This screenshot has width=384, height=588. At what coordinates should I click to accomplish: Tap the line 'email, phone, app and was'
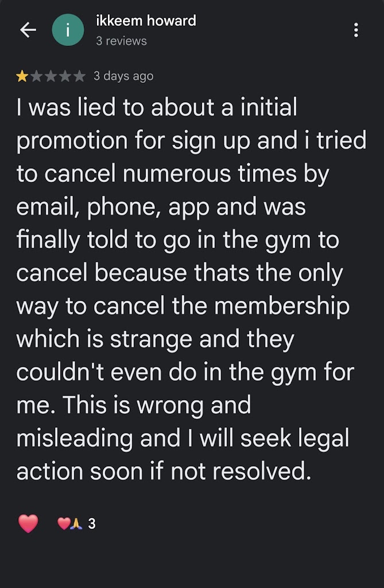point(161,207)
